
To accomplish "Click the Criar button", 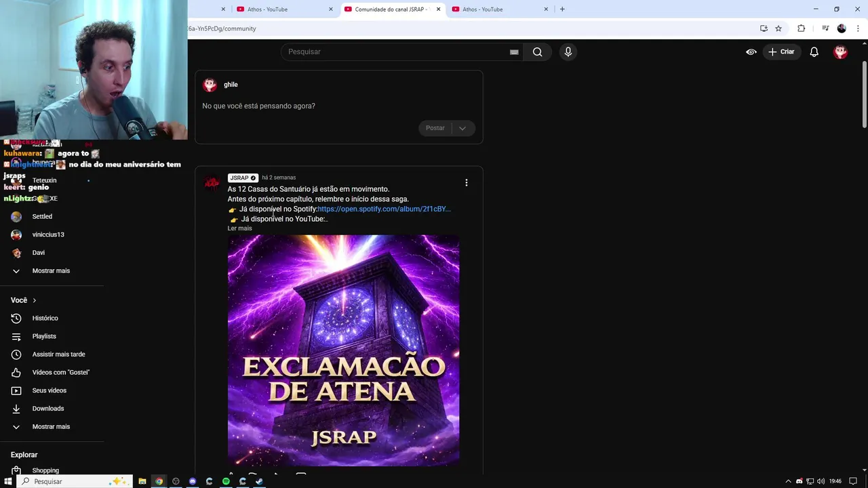I will pyautogui.click(x=781, y=52).
